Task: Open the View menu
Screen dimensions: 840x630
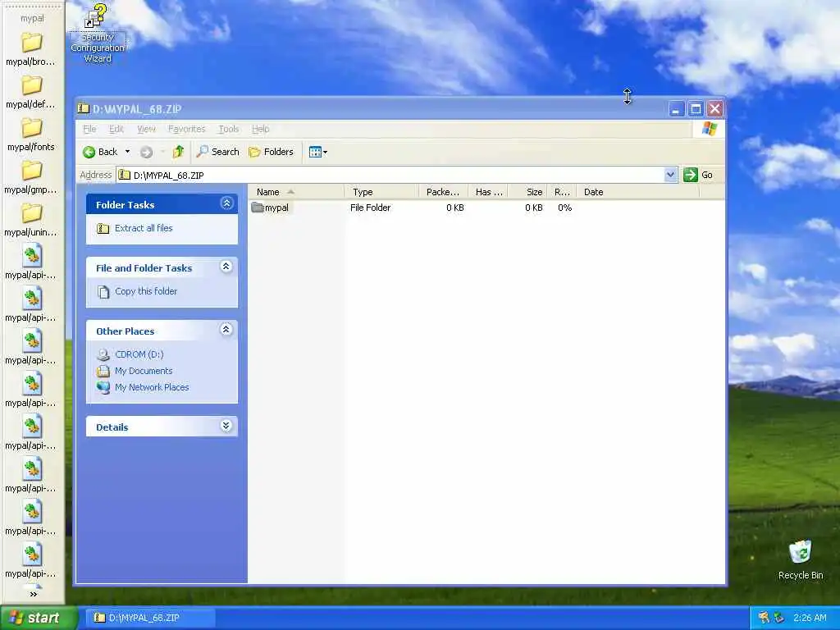Action: click(x=146, y=129)
